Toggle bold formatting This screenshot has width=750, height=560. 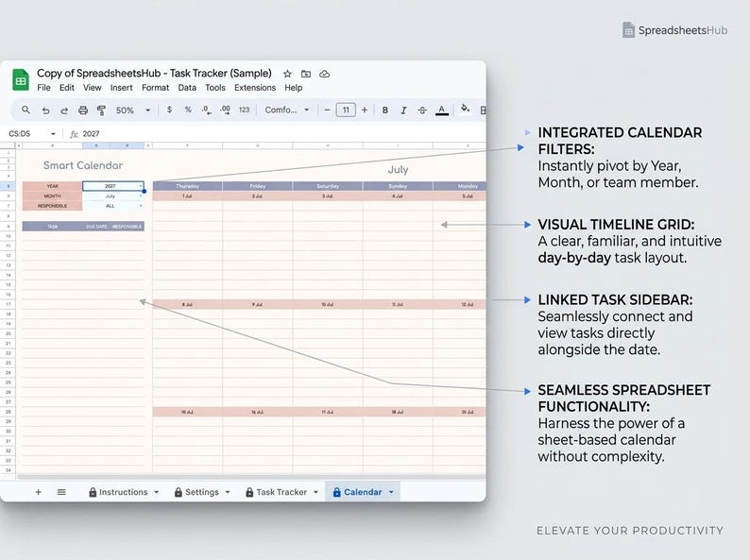385,110
